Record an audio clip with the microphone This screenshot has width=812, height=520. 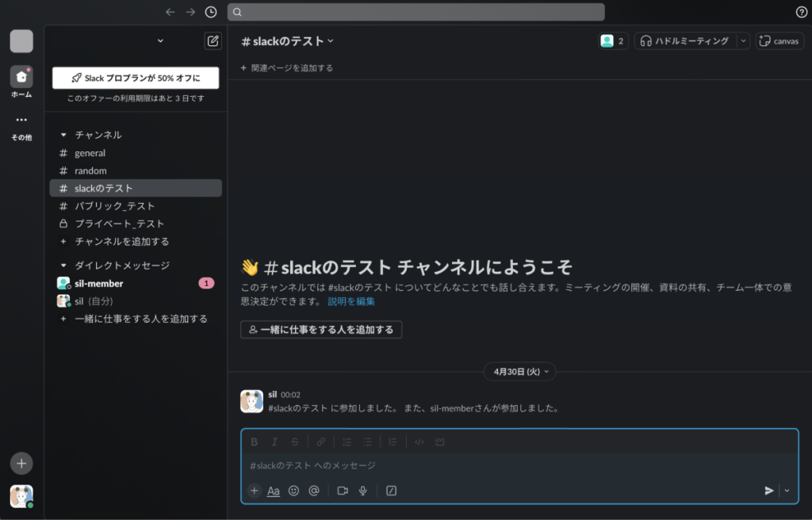point(363,491)
